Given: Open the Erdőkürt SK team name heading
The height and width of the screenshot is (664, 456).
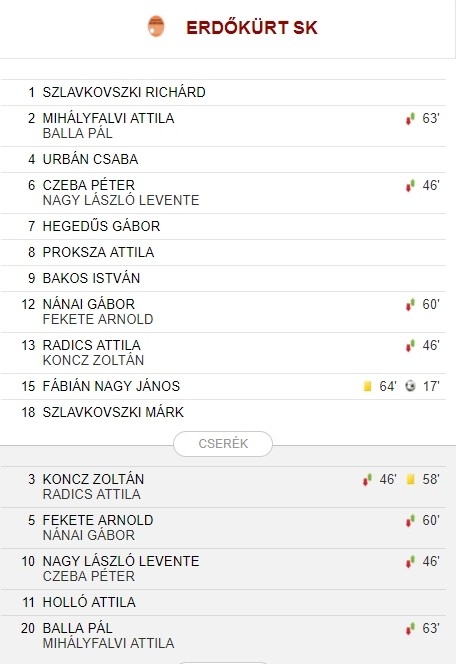Looking at the screenshot, I should coord(251,28).
